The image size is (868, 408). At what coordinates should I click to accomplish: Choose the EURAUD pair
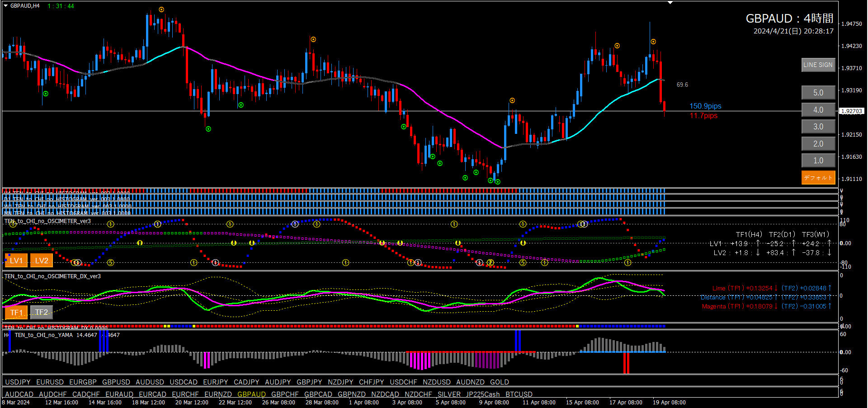point(119,394)
